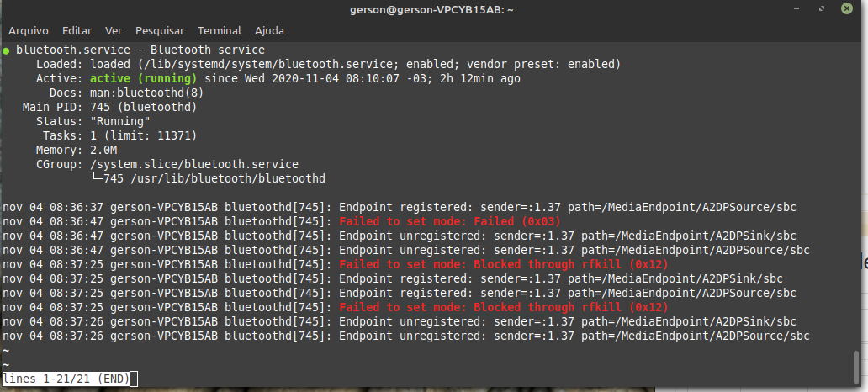Click the window title gerson@gerson-VPCYB15AB

[x=431, y=9]
